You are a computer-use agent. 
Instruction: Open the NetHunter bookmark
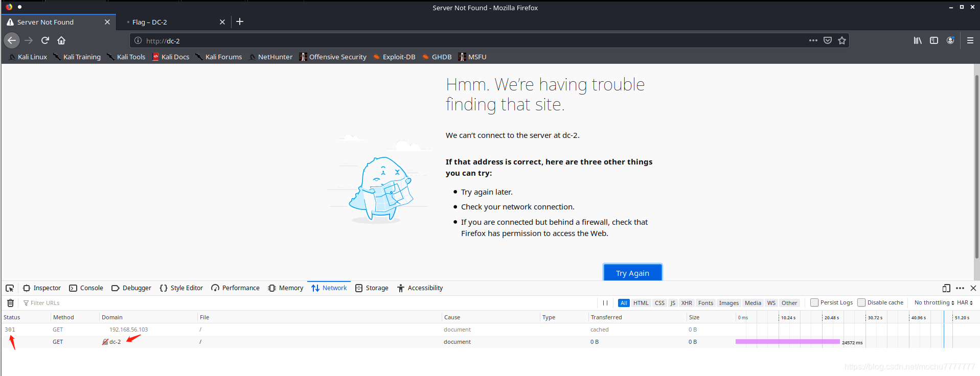click(x=270, y=57)
